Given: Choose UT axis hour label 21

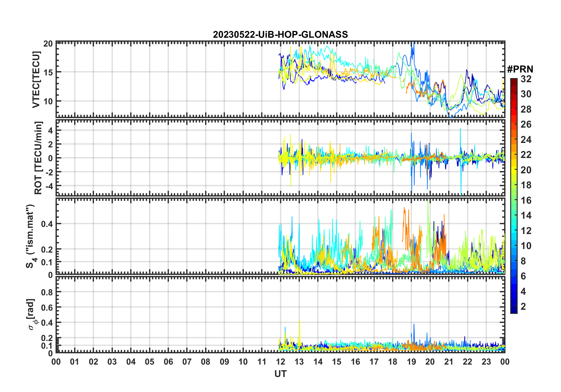Looking at the screenshot, I should [x=449, y=362].
